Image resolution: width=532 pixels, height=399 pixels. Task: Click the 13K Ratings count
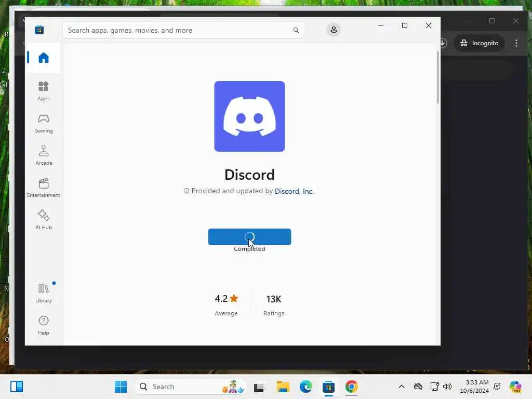tap(274, 304)
